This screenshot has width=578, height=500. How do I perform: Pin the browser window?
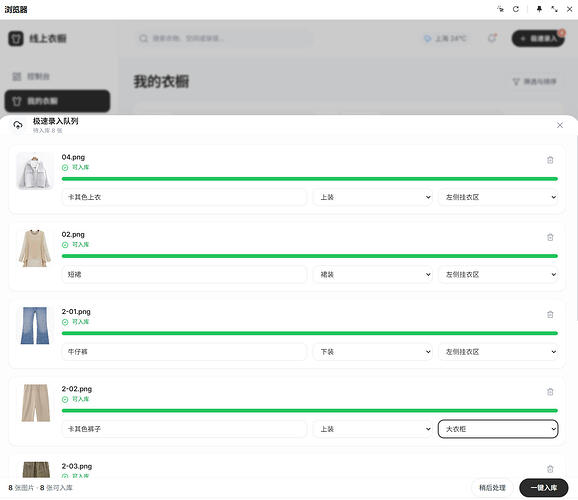(539, 9)
